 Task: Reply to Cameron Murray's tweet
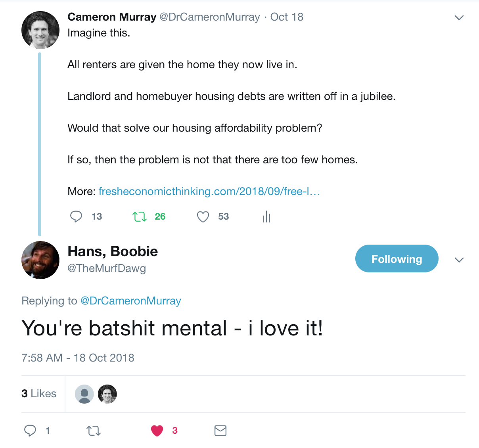(x=76, y=216)
